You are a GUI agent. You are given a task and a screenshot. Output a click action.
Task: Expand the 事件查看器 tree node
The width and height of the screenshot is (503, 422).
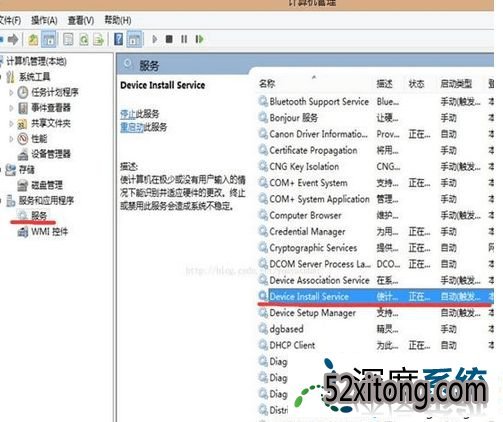point(11,108)
